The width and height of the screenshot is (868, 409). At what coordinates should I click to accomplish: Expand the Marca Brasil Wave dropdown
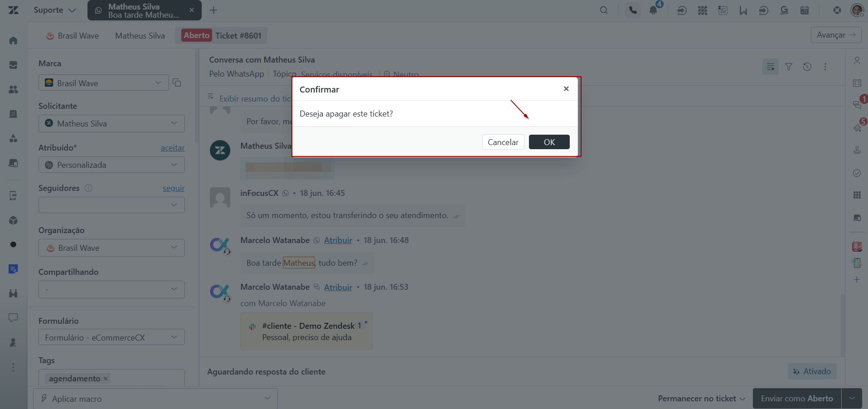click(103, 83)
